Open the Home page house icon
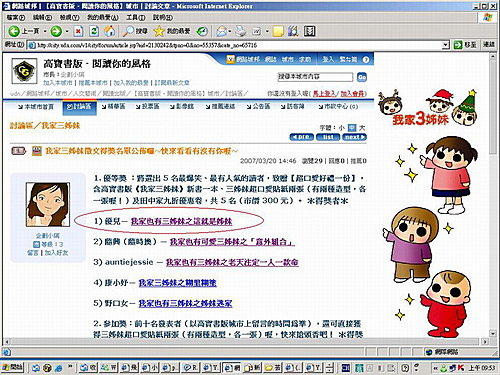This screenshot has width=500, height=375. tap(110, 31)
